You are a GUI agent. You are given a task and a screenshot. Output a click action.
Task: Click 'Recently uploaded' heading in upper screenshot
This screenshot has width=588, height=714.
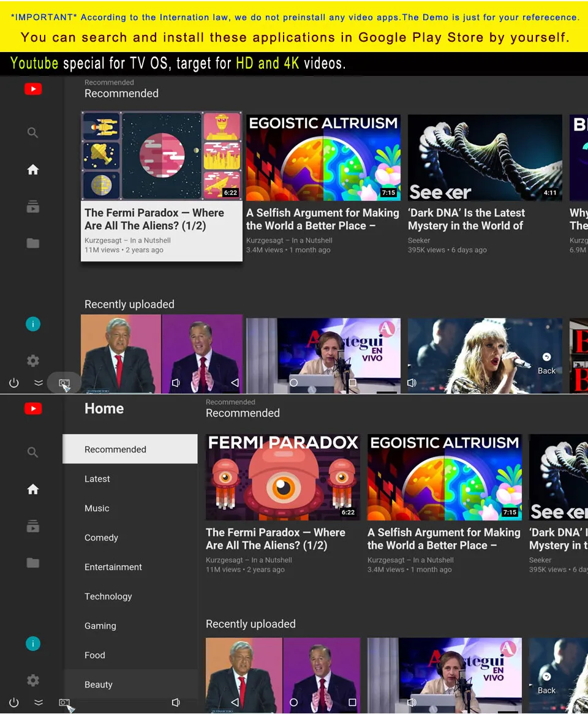click(x=129, y=304)
